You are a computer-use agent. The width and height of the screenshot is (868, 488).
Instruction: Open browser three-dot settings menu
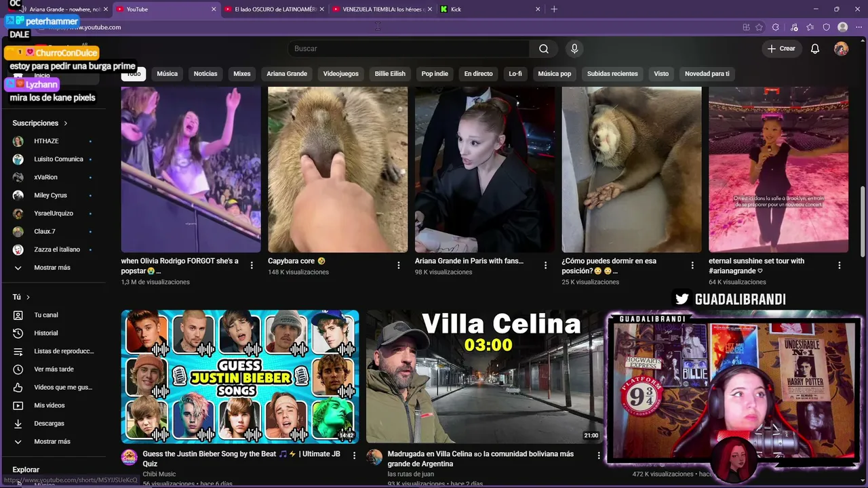858,27
